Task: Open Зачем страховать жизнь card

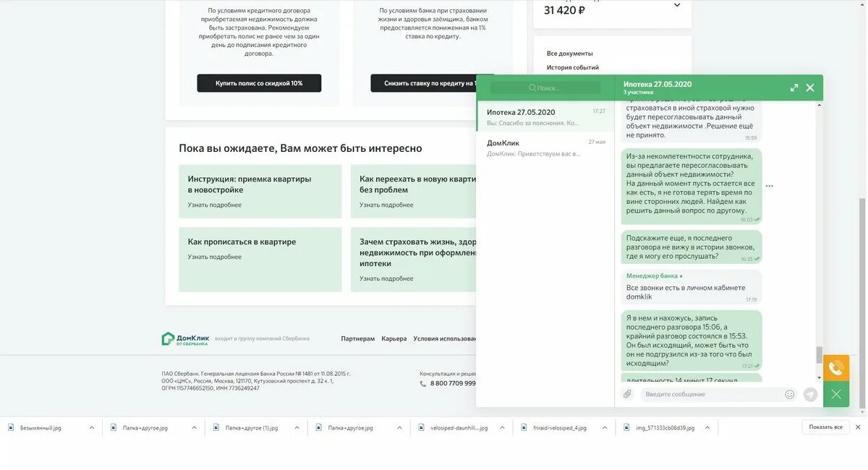Action: pyautogui.click(x=414, y=260)
